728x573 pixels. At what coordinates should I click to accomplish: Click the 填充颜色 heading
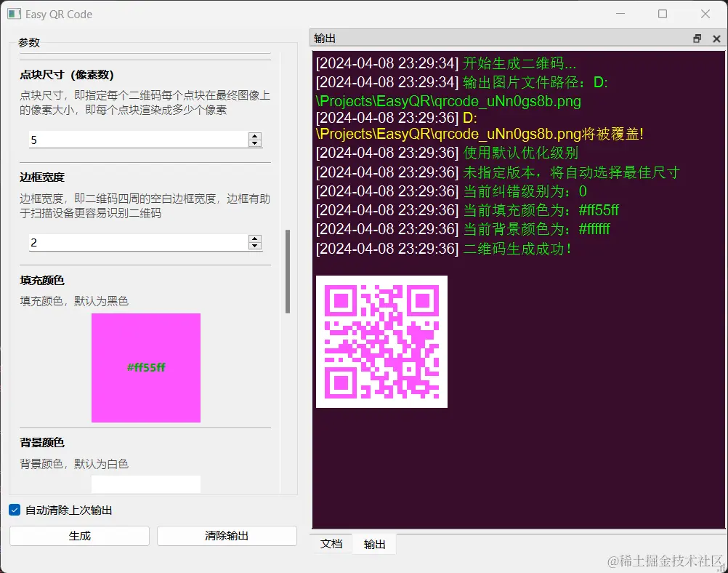42,280
